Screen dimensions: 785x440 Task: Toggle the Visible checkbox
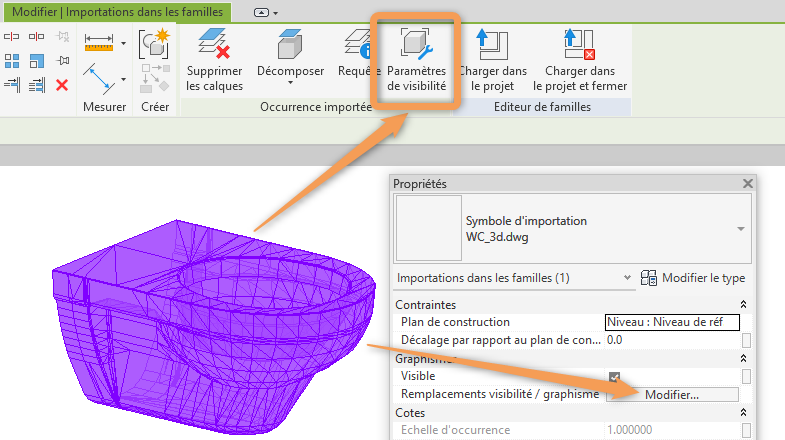(x=614, y=376)
